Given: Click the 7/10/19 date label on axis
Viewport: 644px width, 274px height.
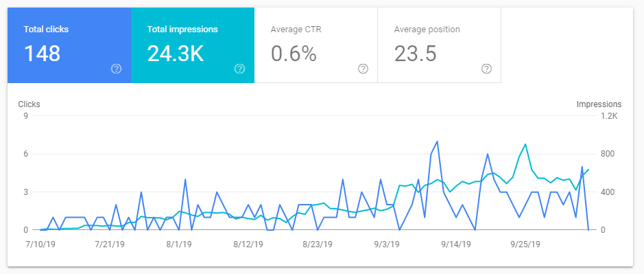Looking at the screenshot, I should pyautogui.click(x=40, y=244).
